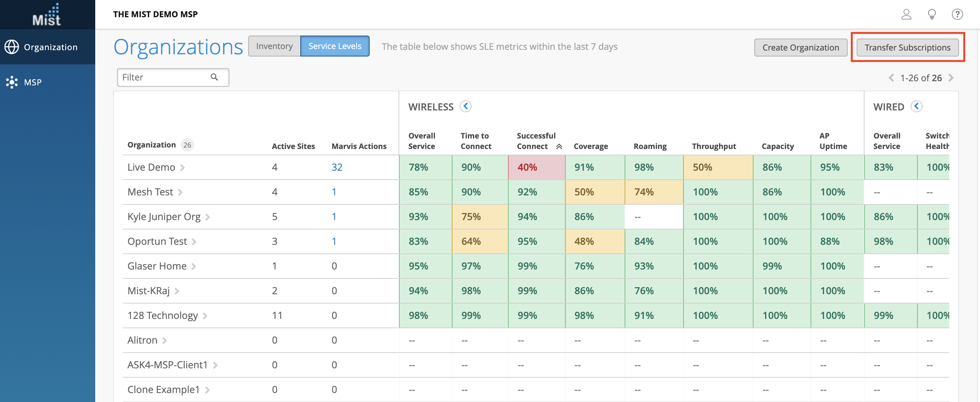The width and height of the screenshot is (980, 402).
Task: Click the Mist logo
Action: tap(47, 15)
